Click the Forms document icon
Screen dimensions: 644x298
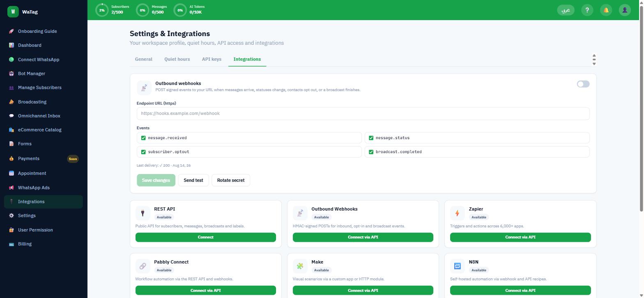pos(11,144)
